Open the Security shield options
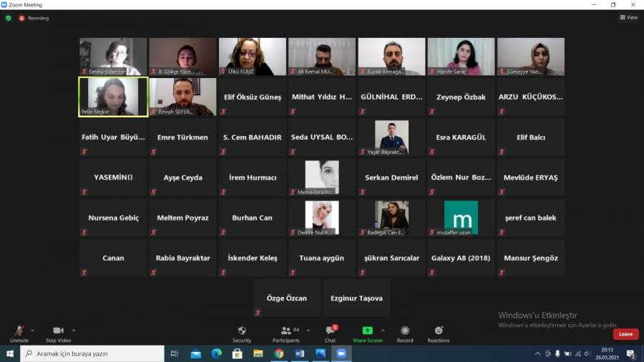This screenshot has width=644, height=362. tap(242, 333)
